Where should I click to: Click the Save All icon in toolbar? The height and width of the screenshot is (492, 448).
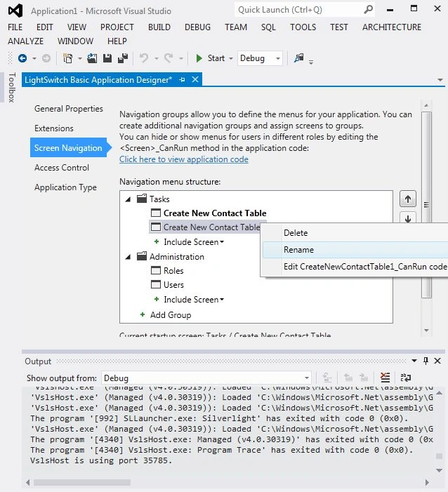(122, 58)
